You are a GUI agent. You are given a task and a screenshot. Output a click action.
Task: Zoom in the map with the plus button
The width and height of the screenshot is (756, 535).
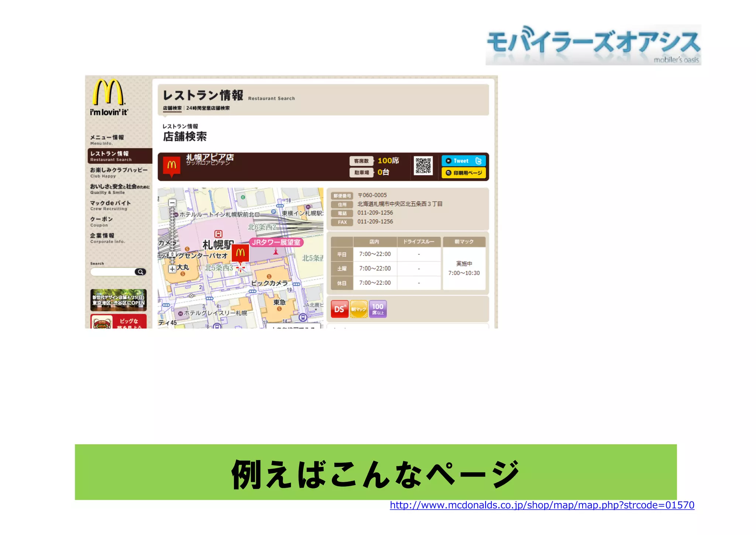point(172,269)
